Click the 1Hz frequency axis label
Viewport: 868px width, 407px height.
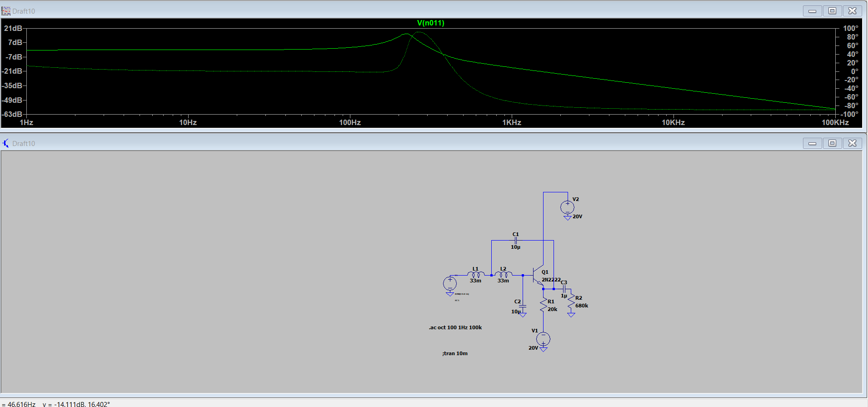26,122
